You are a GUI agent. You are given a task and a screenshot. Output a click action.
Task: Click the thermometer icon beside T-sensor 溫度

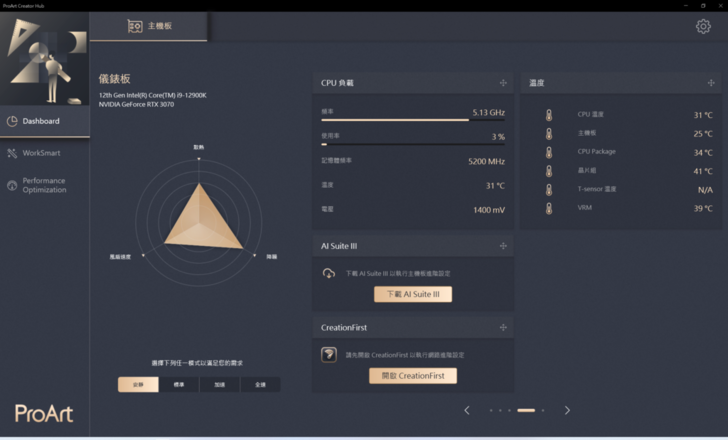click(549, 189)
